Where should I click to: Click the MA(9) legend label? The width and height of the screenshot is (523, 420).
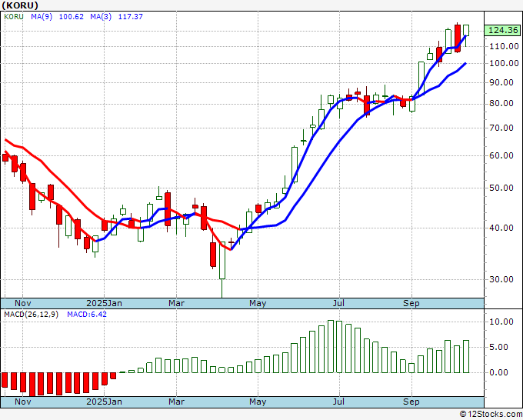(42, 17)
